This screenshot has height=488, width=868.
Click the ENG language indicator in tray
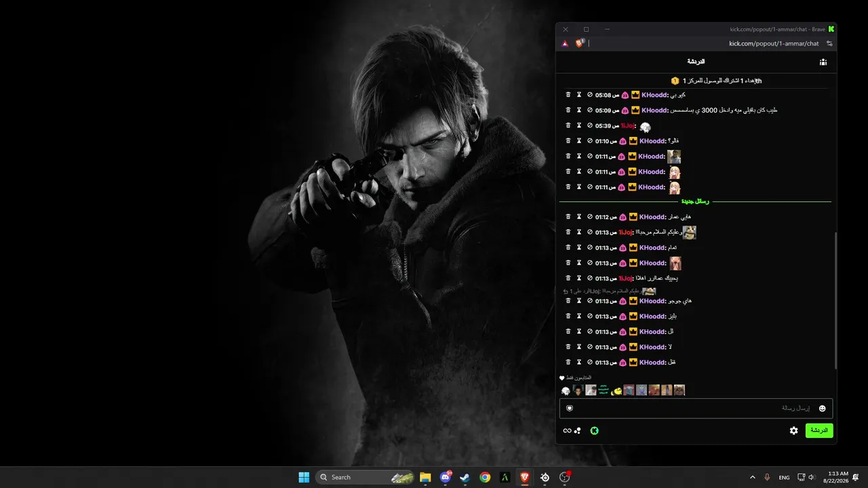point(784,477)
